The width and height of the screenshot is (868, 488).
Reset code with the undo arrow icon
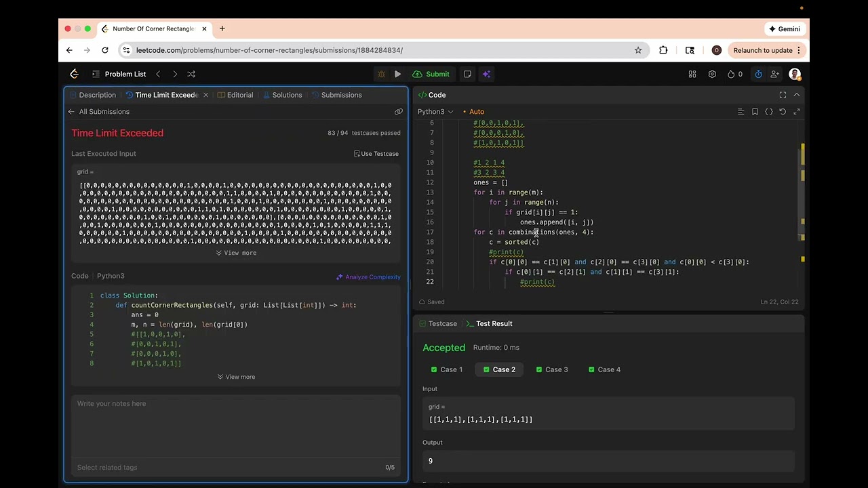click(783, 112)
